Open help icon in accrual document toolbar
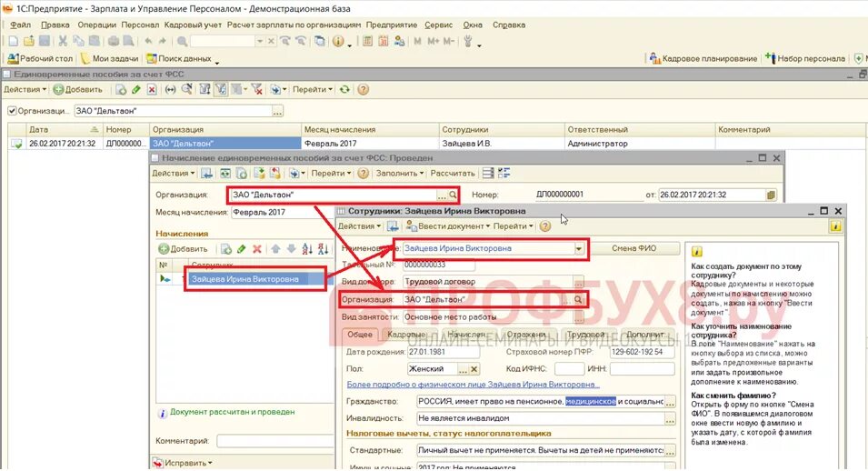The width and height of the screenshot is (868, 471). (x=364, y=174)
